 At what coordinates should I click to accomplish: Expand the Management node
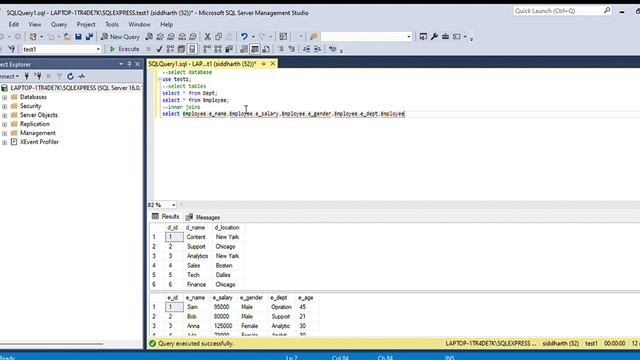pyautogui.click(x=4, y=133)
